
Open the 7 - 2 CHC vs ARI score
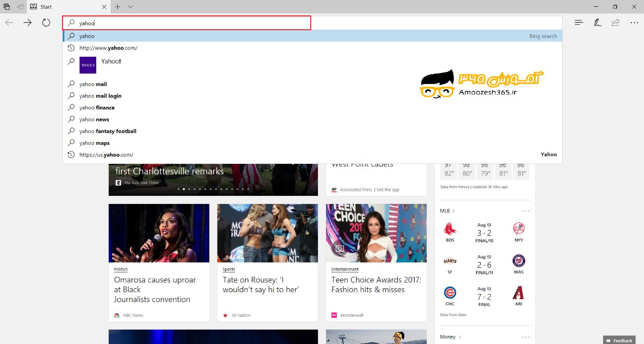pos(484,297)
